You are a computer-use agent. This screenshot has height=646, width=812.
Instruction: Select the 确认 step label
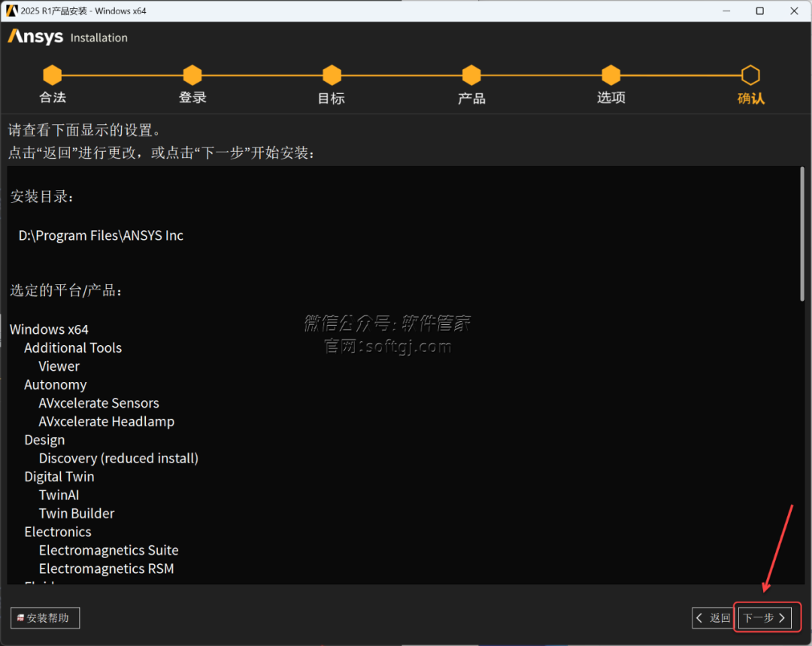point(751,98)
